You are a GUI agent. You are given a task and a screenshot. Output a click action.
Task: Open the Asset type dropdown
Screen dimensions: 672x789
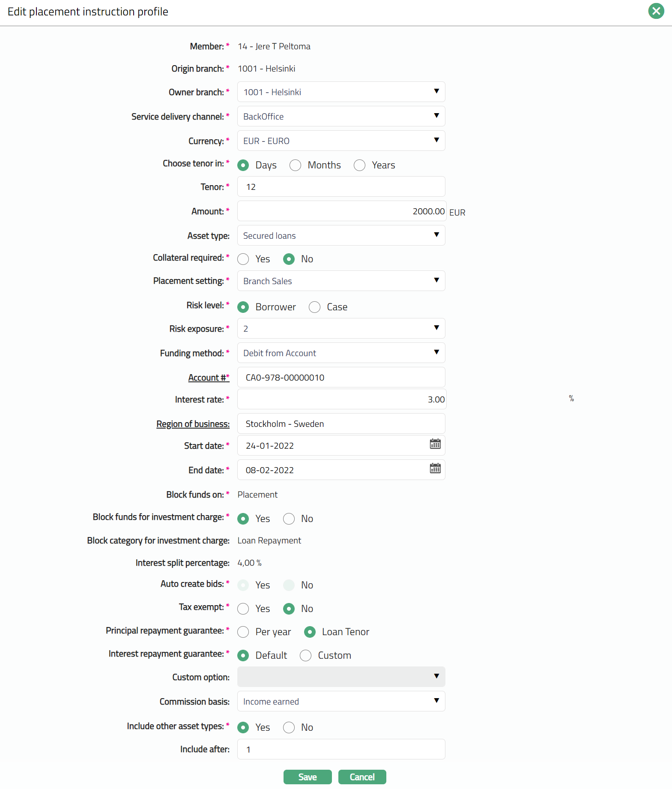(341, 236)
